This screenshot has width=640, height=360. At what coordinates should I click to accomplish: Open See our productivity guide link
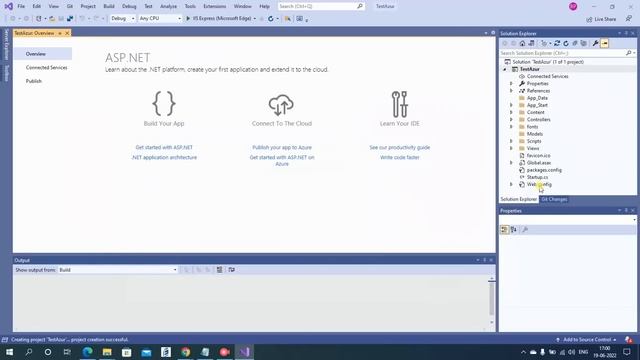coord(400,147)
